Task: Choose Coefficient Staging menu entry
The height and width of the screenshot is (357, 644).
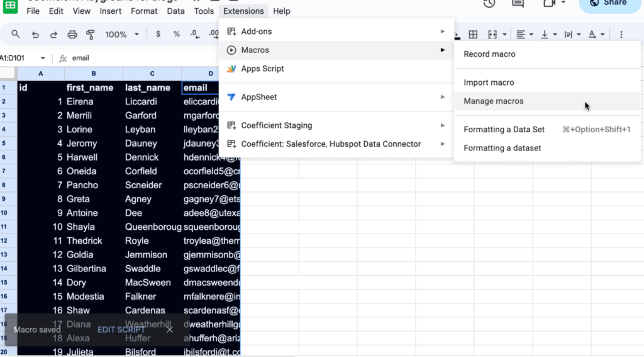Action: (336, 125)
